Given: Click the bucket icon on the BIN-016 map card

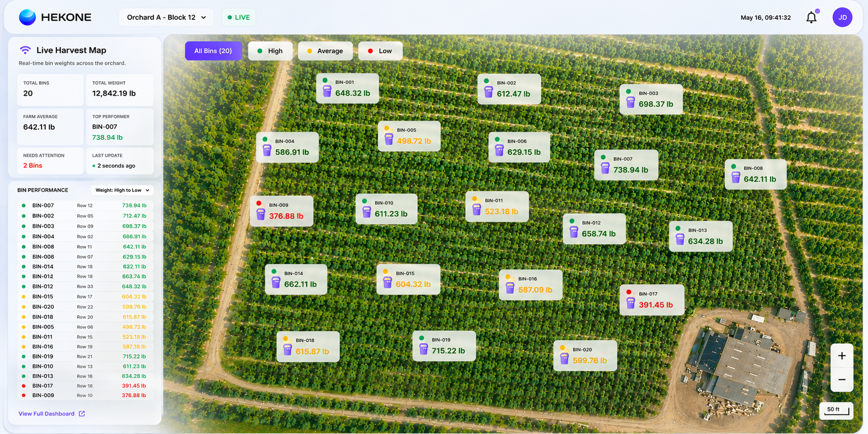Looking at the screenshot, I should click(510, 288).
